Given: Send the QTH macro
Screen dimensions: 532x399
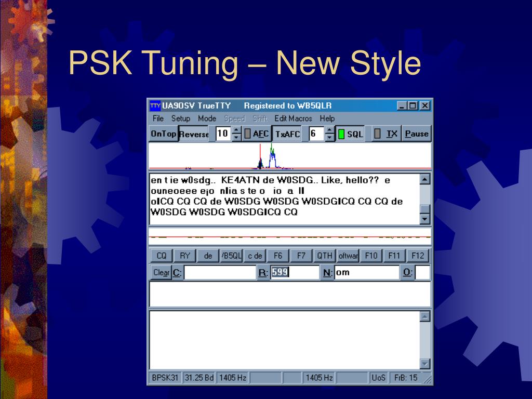Looking at the screenshot, I should tap(325, 256).
